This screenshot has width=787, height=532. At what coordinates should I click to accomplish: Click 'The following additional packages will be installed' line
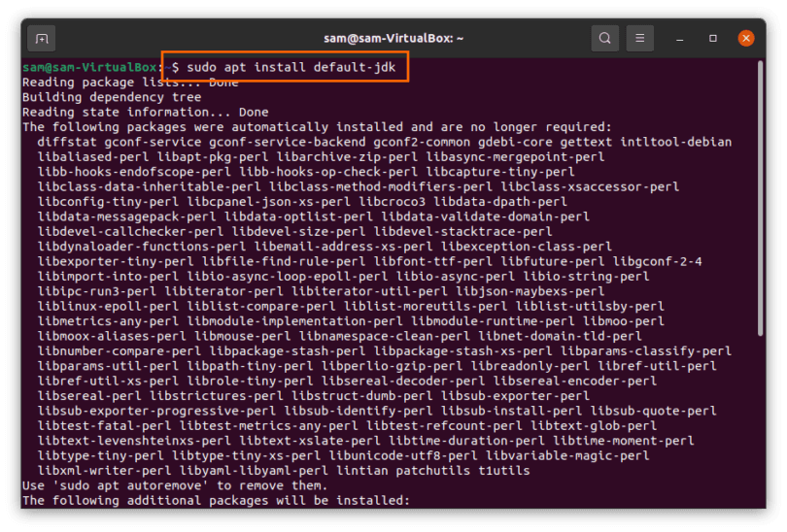(x=216, y=500)
